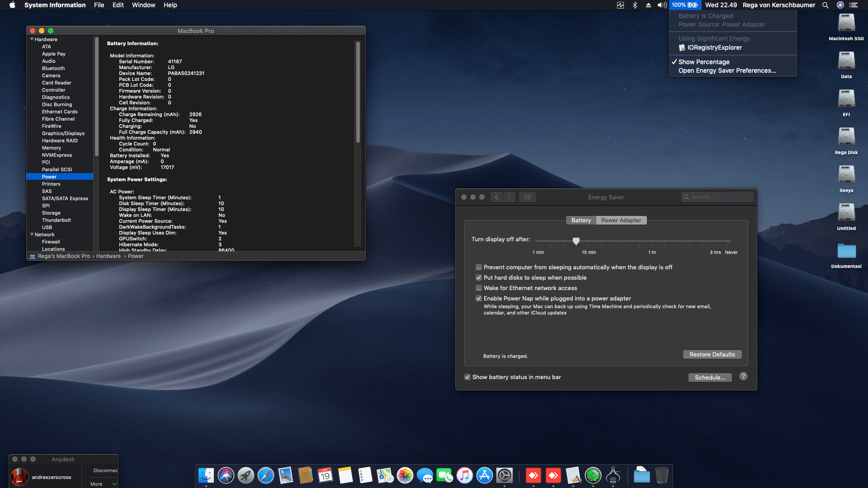Image resolution: width=868 pixels, height=488 pixels.
Task: Open the More dropdown in Anydesk
Action: click(x=104, y=484)
